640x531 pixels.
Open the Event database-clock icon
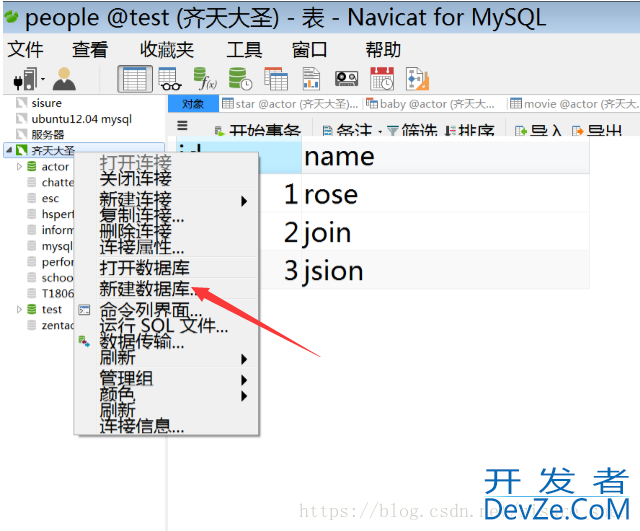(x=240, y=79)
